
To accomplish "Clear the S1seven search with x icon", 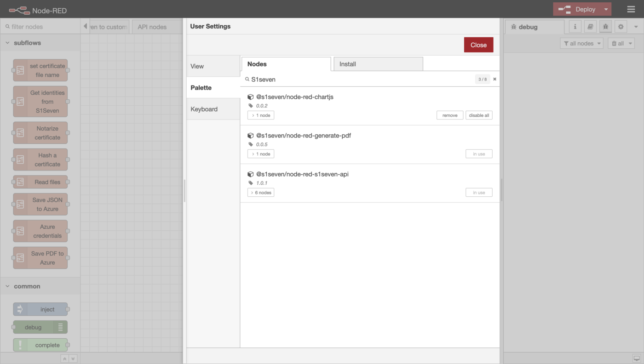I will coord(495,79).
